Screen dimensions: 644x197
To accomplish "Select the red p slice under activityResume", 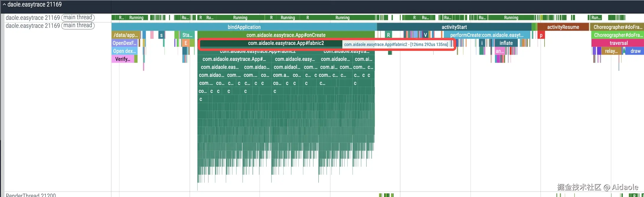I will coord(541,35).
